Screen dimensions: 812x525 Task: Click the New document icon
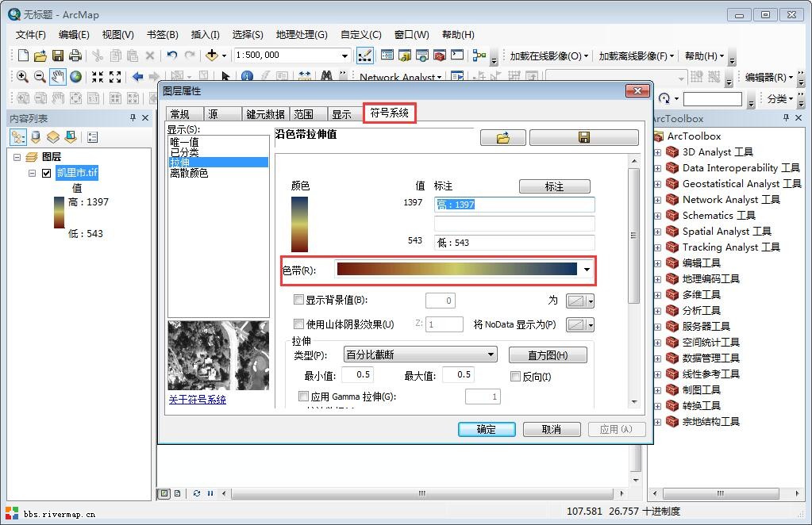coord(23,56)
